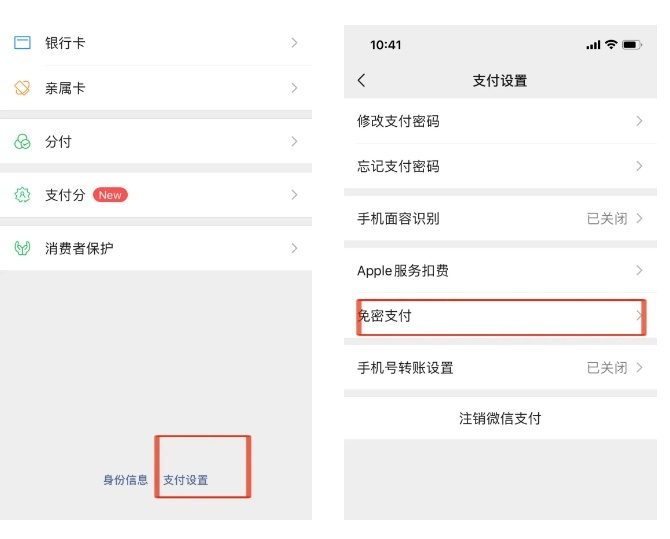
Task: Open the 亲属卡 row chevron
Action: 294,88
